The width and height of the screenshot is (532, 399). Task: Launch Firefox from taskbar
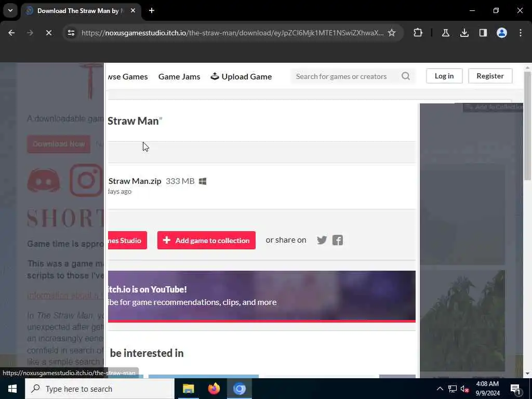214,389
